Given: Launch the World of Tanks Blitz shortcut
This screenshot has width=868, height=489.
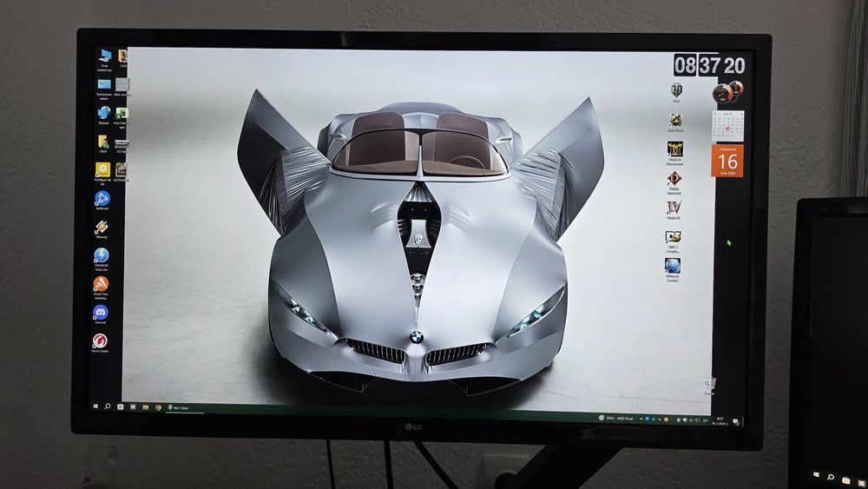Looking at the screenshot, I should (x=675, y=120).
